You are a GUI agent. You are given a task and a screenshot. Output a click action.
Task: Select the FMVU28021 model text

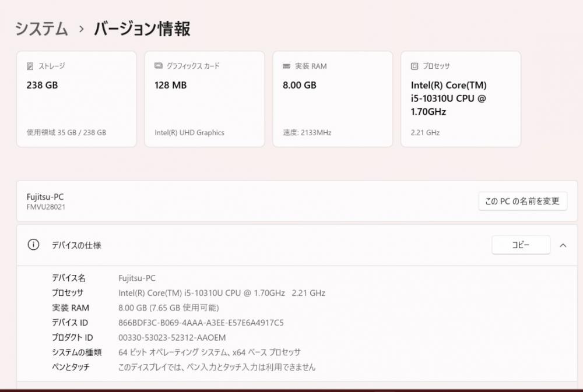(45, 207)
